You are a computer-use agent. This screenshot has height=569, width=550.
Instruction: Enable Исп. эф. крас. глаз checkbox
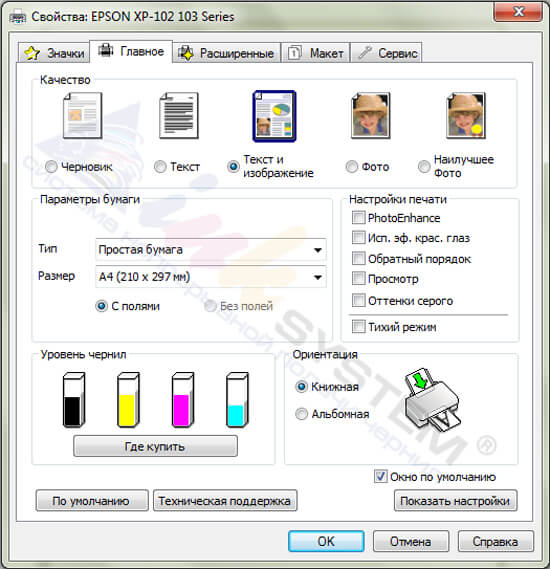[358, 238]
